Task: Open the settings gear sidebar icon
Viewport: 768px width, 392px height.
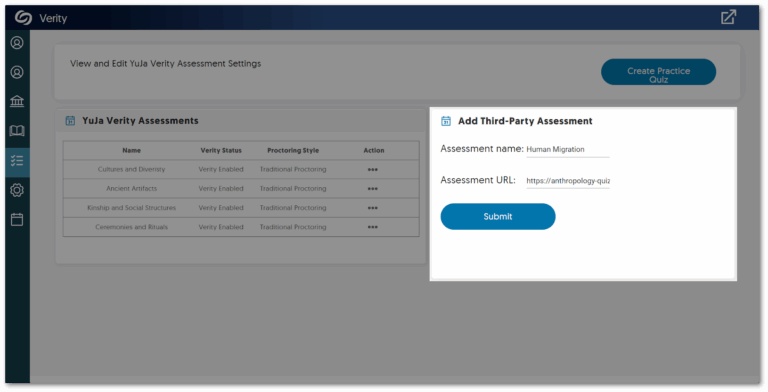Action: tap(17, 190)
